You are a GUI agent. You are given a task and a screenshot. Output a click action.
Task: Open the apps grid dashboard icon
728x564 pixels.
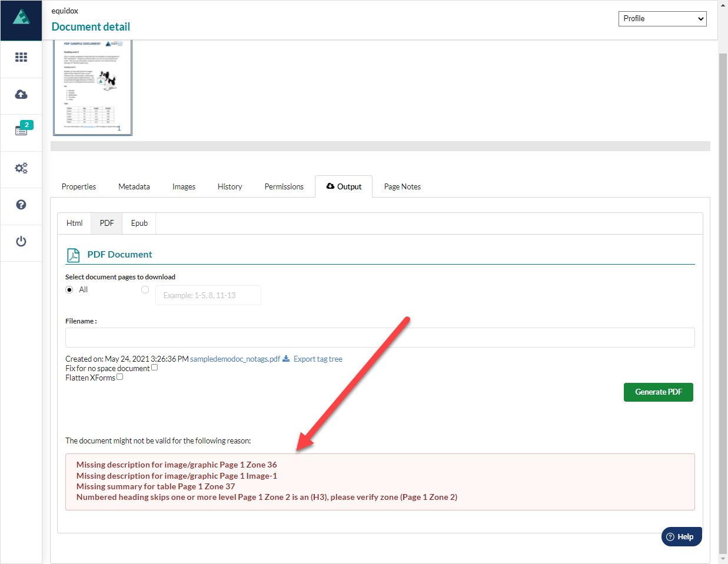tap(21, 57)
